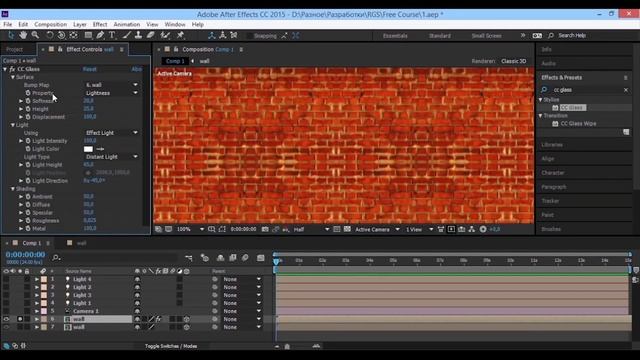Click the Local Axis Mode icon
This screenshot has height=360, width=640.
(211, 36)
